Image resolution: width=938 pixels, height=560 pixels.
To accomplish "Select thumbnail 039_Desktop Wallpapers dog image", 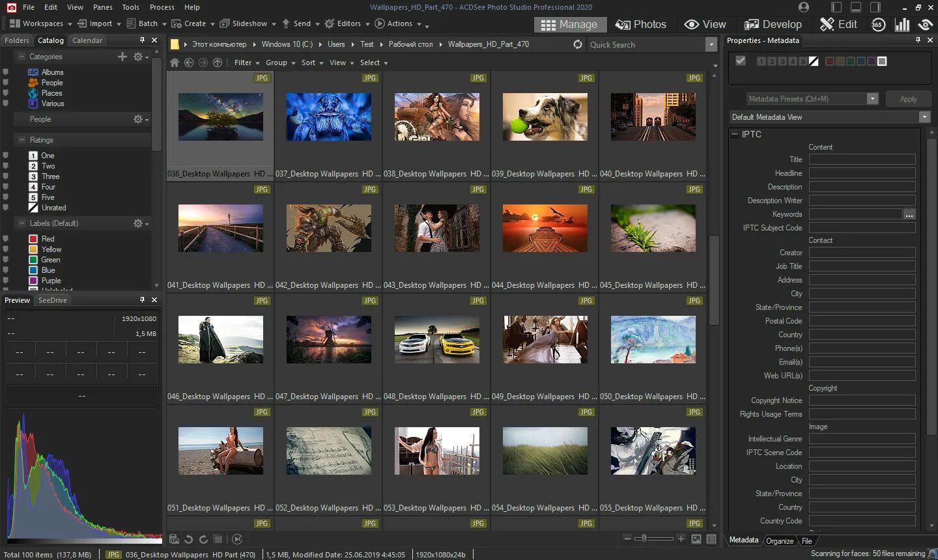I will coord(545,117).
